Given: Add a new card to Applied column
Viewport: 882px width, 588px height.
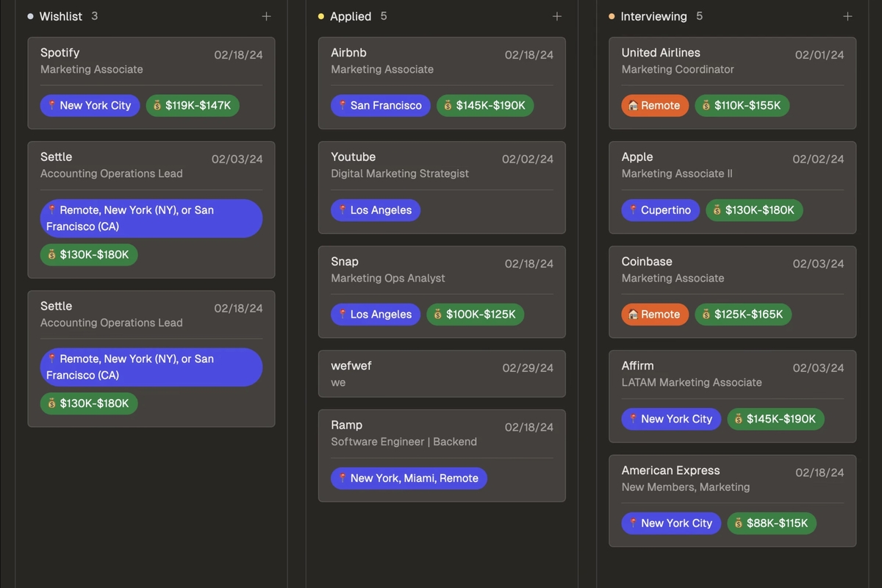Looking at the screenshot, I should pyautogui.click(x=557, y=16).
